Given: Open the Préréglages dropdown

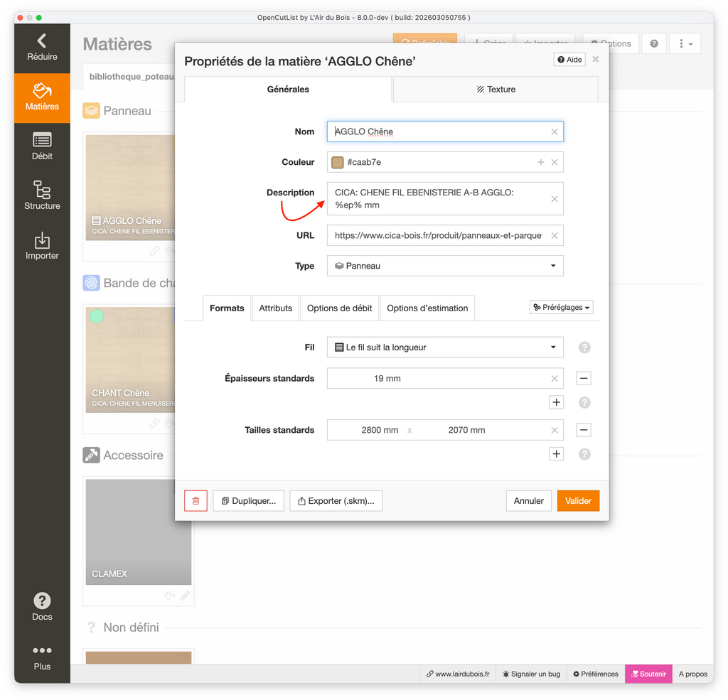Looking at the screenshot, I should 562,308.
